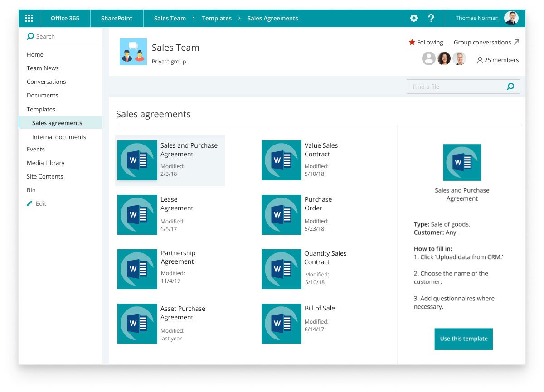Select the Purchase Order template thumbnail

[281, 215]
